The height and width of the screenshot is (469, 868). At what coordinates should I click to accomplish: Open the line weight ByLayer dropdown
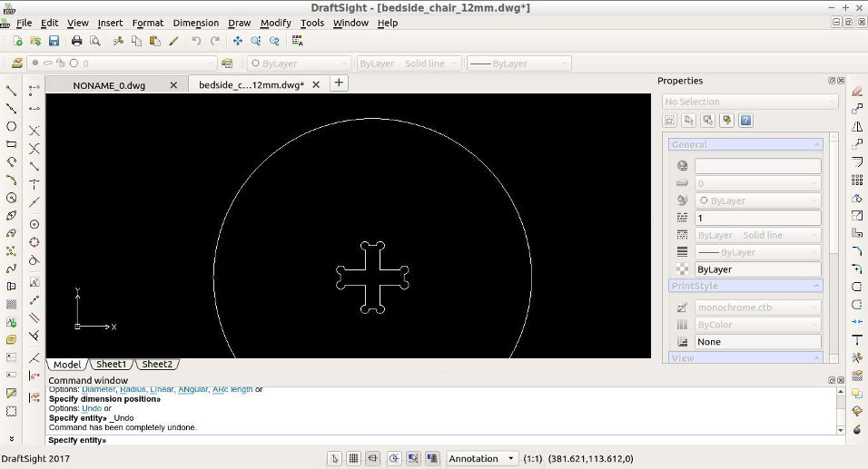tap(518, 64)
